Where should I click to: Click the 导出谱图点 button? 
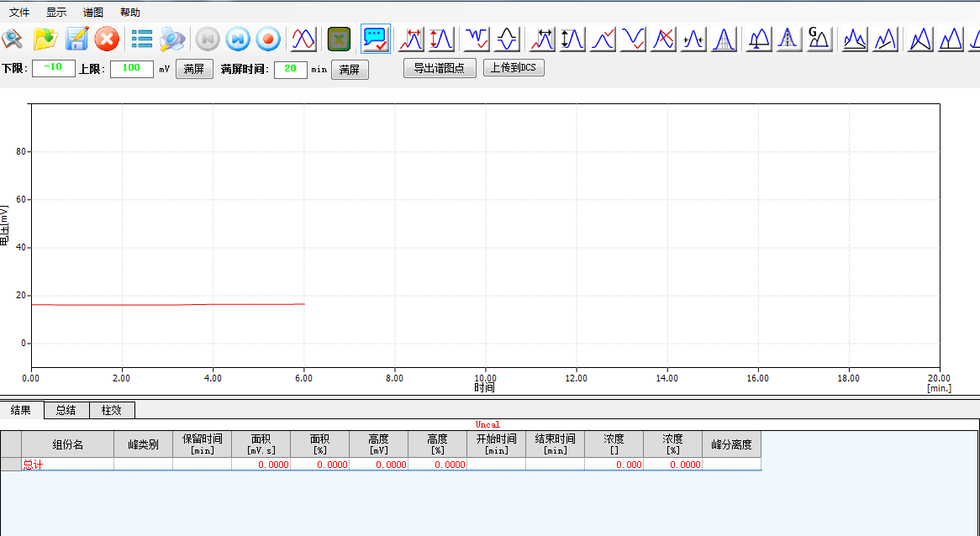tap(440, 68)
